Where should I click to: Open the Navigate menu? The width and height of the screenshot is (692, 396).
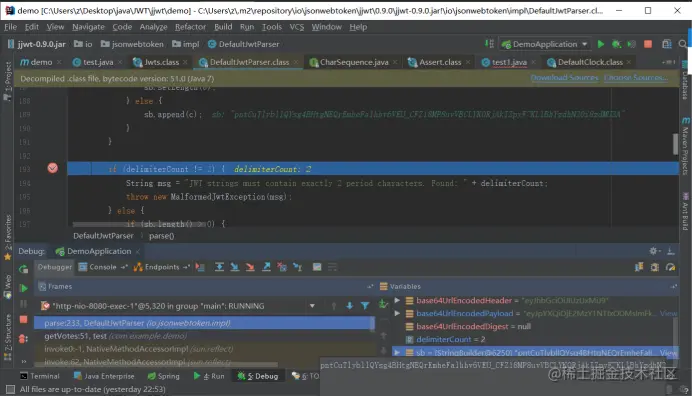(x=88, y=27)
